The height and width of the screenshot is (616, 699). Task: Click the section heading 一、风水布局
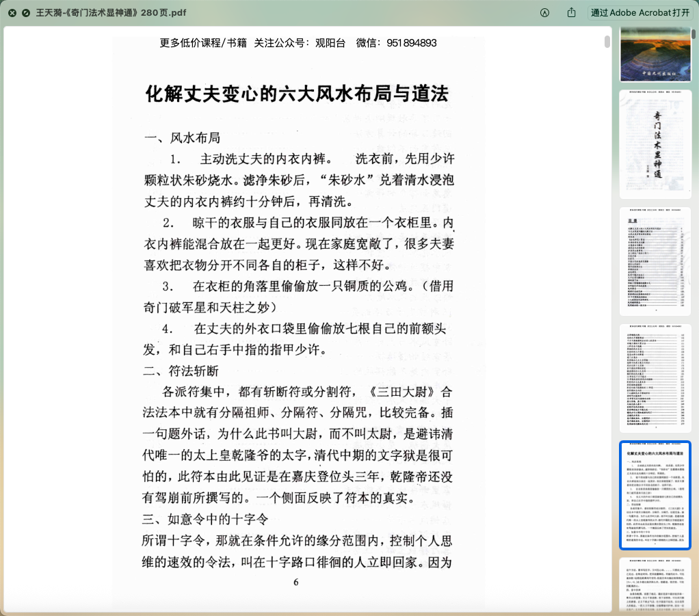182,138
